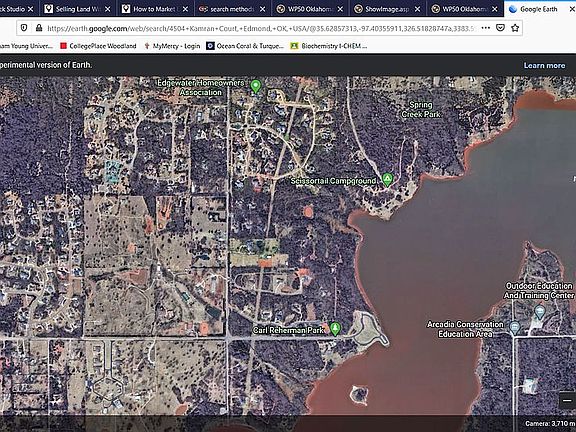Open the ShowImage.asp tab

pyautogui.click(x=387, y=9)
